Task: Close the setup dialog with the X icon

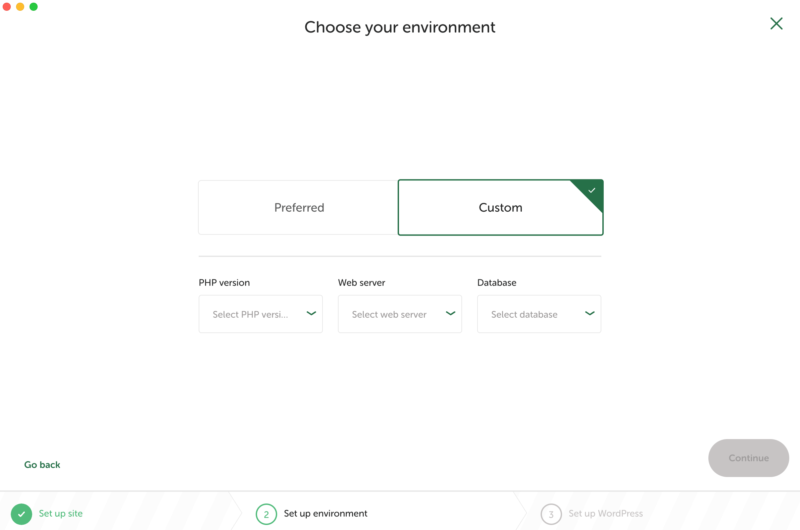Action: coord(776,23)
